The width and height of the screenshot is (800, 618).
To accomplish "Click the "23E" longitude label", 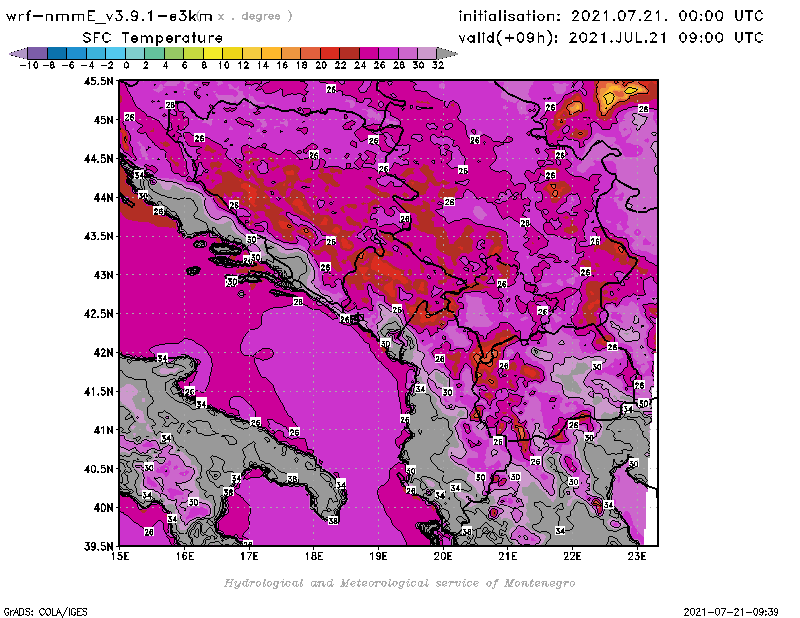I will (x=637, y=556).
